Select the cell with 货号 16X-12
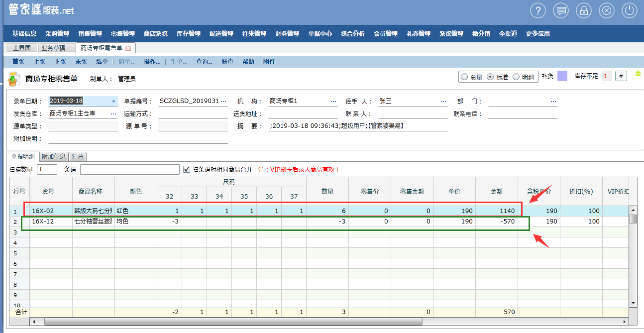This screenshot has width=644, height=333. pyautogui.click(x=51, y=222)
